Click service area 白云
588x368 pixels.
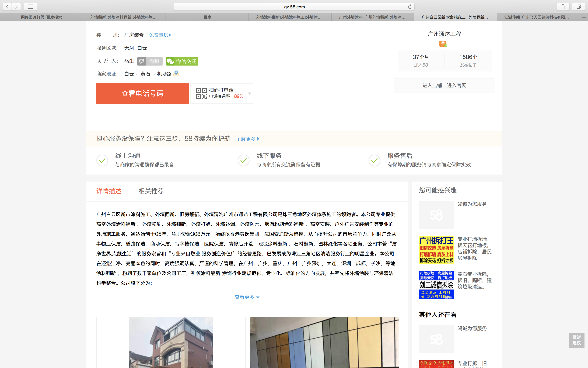(x=142, y=48)
